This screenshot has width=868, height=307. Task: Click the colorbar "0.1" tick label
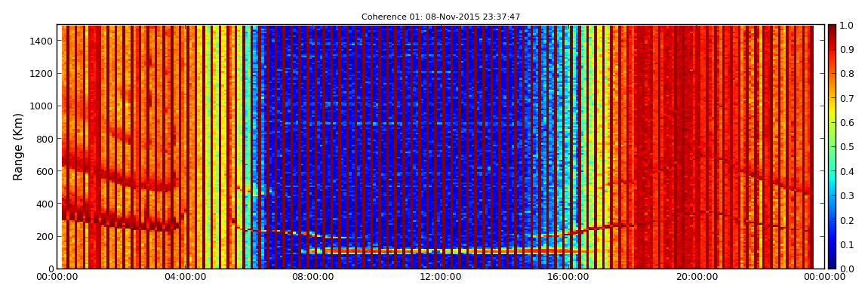pyautogui.click(x=847, y=244)
